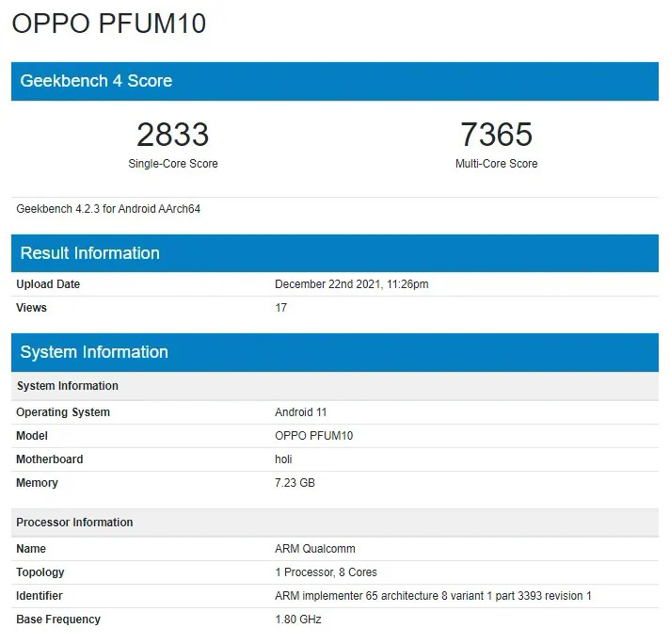Screen dimensions: 670x644
Task: Click the Views count 17
Action: [280, 308]
